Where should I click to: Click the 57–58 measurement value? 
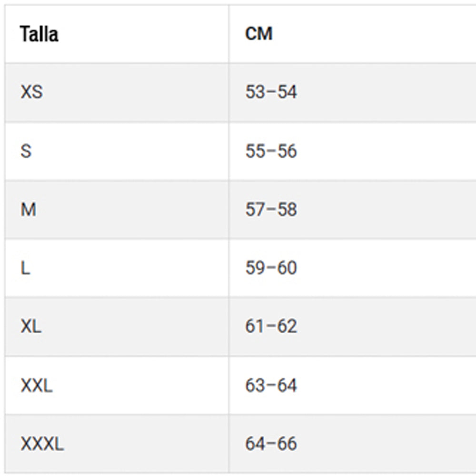(271, 209)
